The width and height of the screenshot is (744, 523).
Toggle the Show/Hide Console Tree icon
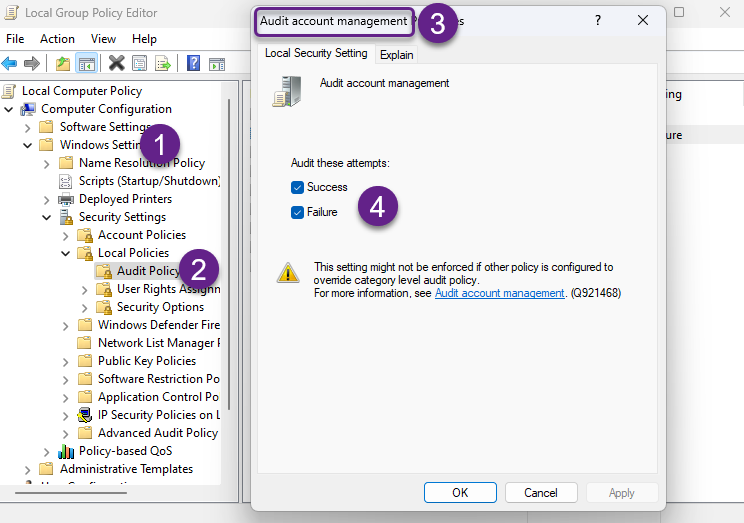coord(87,64)
